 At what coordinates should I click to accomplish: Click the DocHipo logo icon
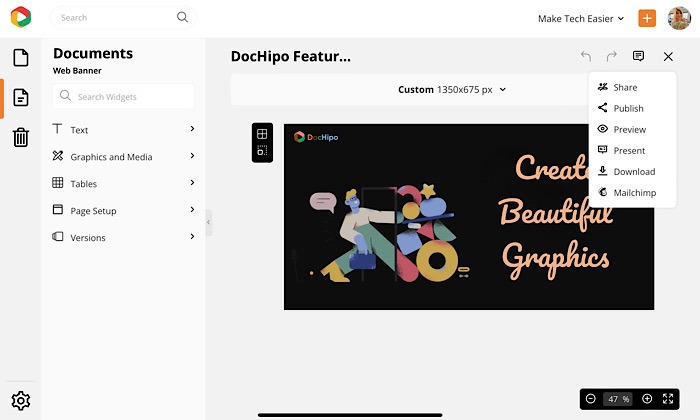(x=21, y=18)
